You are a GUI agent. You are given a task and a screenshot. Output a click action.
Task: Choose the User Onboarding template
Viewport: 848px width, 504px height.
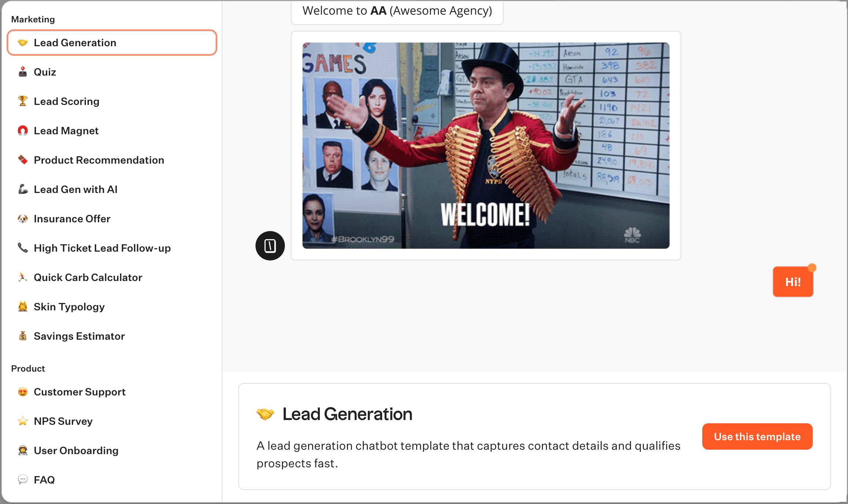[112, 451]
